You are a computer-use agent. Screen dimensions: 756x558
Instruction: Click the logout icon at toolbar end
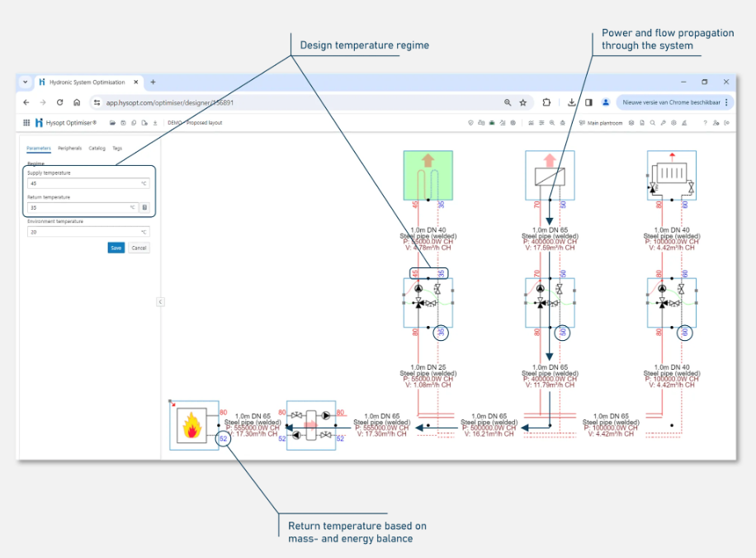click(726, 123)
